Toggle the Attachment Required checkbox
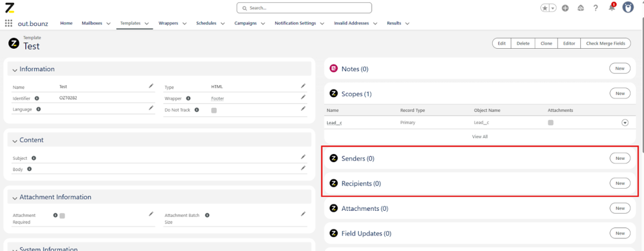This screenshot has height=251, width=644. pos(62,216)
